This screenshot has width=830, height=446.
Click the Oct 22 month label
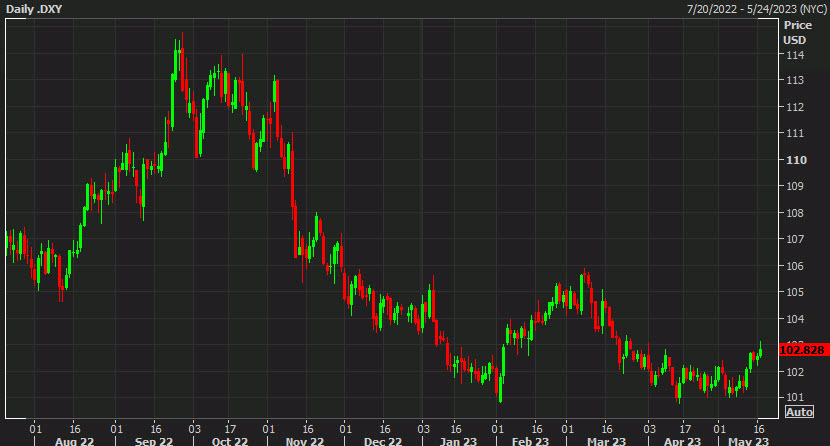pos(230,441)
